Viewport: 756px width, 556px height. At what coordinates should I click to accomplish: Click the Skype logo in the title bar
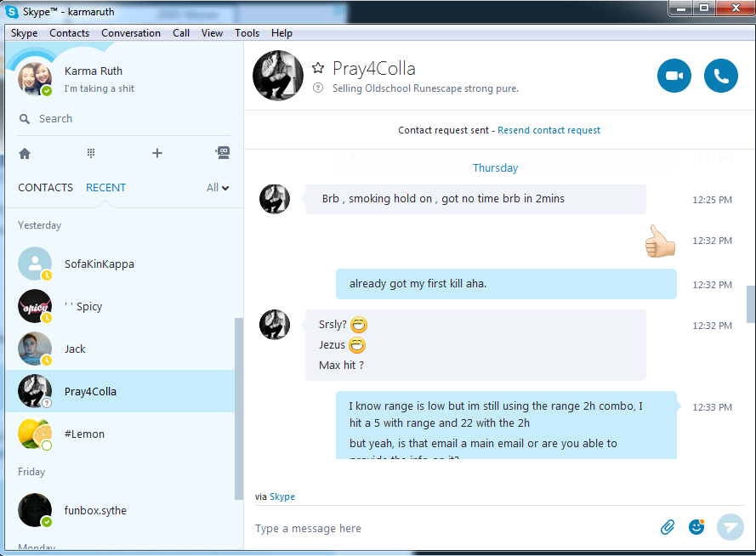tap(12, 12)
